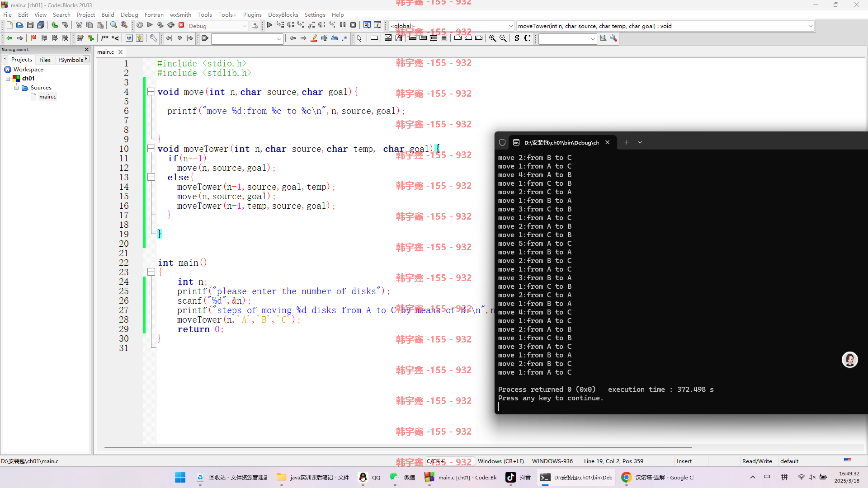Open the <global> scope dropdown
Screen dimensions: 868x488
click(x=511, y=26)
